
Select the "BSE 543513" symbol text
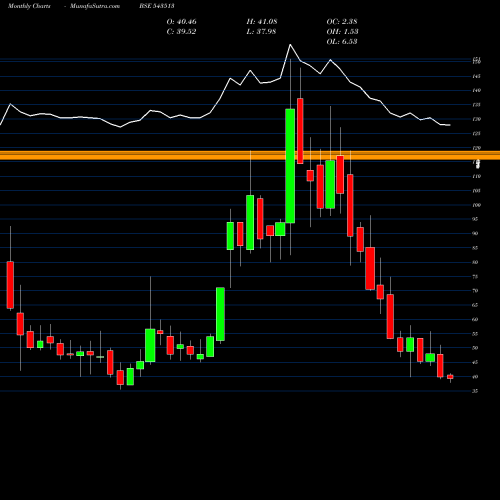pos(157,6)
